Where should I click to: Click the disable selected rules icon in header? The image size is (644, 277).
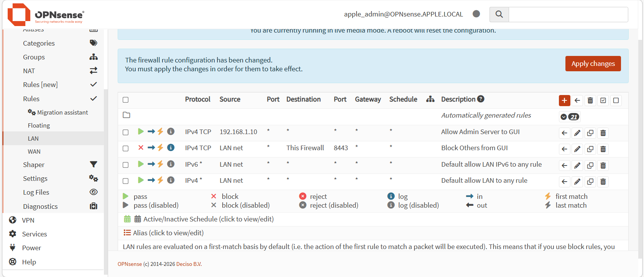click(616, 100)
